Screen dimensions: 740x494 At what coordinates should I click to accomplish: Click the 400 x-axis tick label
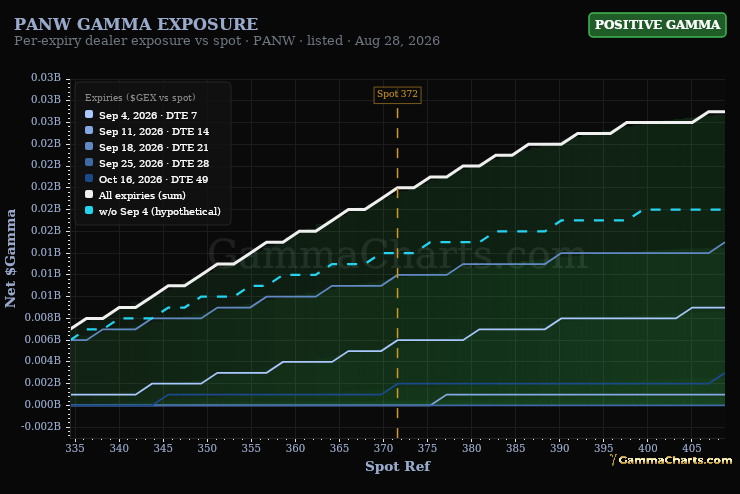pyautogui.click(x=648, y=448)
